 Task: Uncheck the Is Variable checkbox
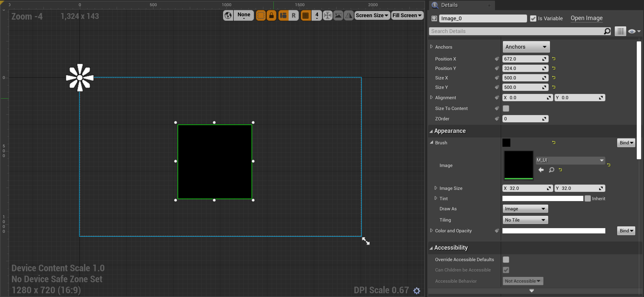[533, 18]
